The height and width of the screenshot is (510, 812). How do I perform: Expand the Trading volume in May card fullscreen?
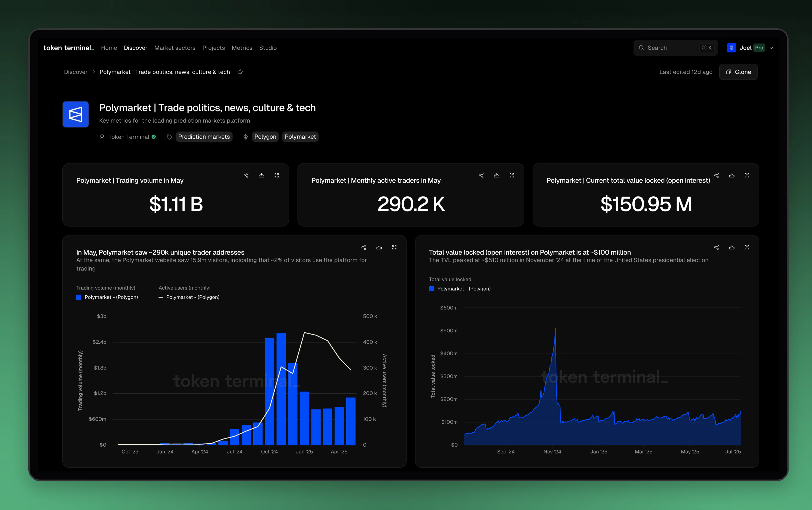pyautogui.click(x=277, y=175)
